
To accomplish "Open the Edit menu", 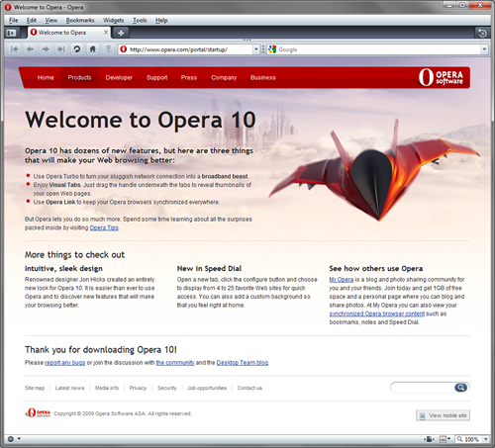I will coord(32,21).
